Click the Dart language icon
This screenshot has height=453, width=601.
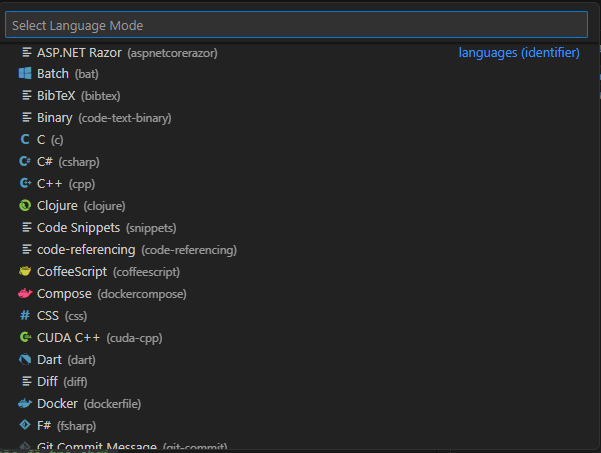pos(25,360)
